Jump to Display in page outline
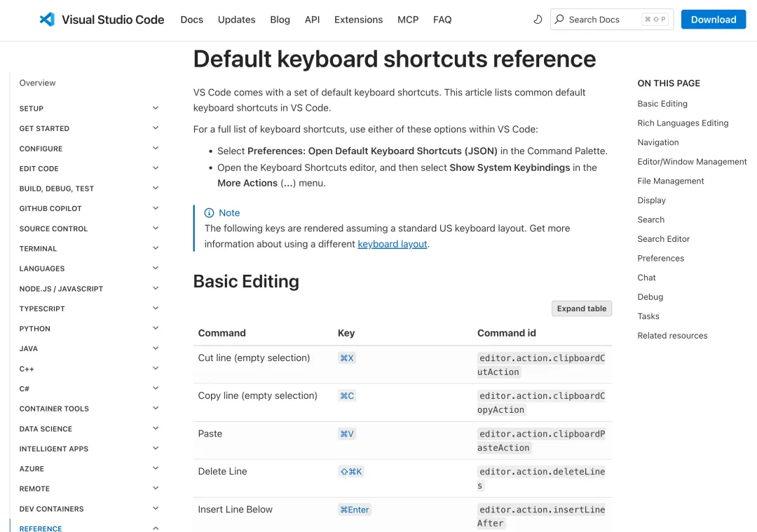The width and height of the screenshot is (757, 532). pos(651,200)
